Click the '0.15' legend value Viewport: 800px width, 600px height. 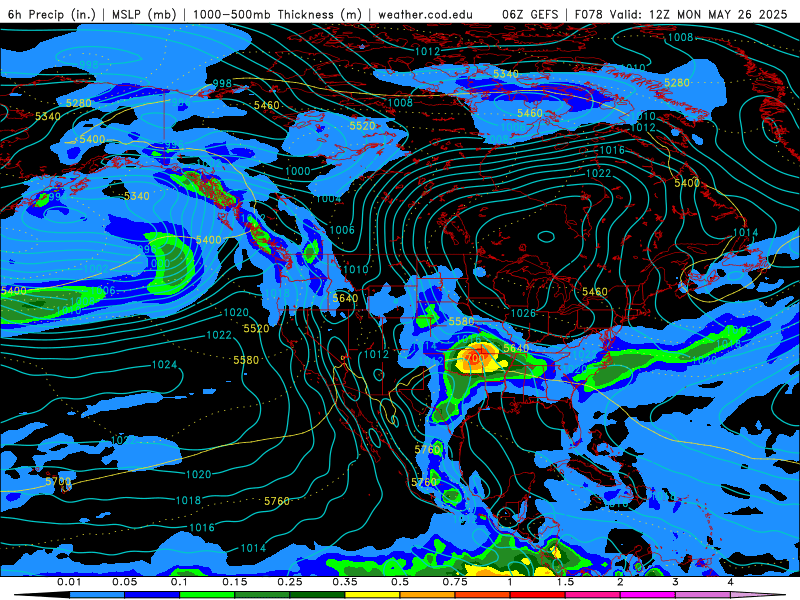click(x=234, y=582)
